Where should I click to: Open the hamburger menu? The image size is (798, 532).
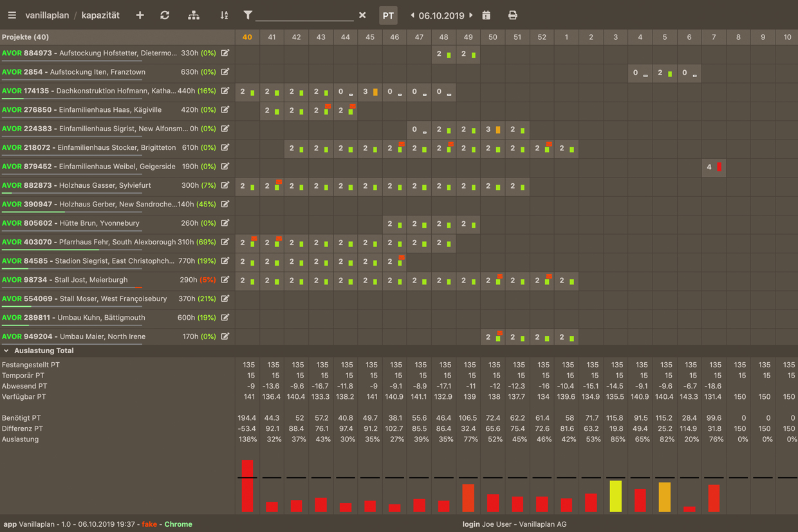click(12, 15)
